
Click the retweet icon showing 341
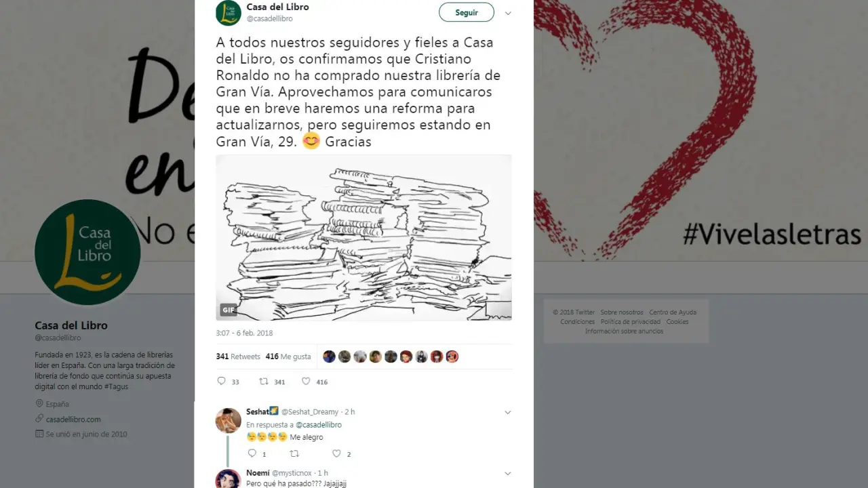tap(264, 382)
